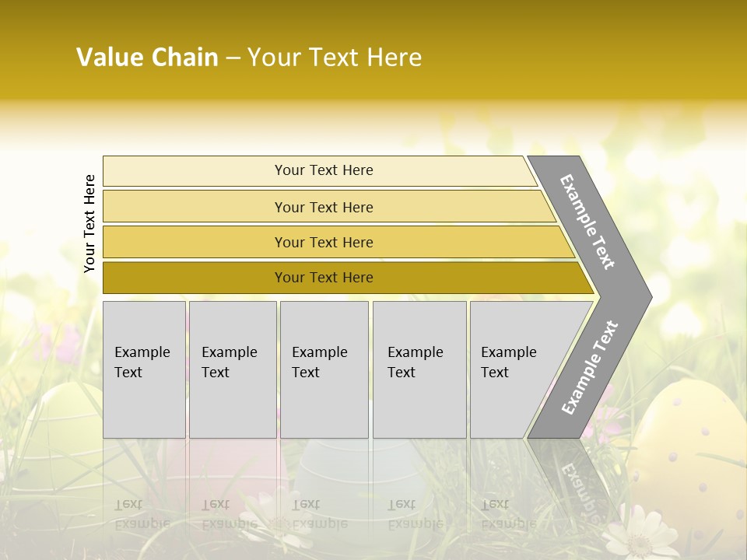
Task: Click the darkest gold 'Your Text Here' bar
Action: [x=324, y=278]
